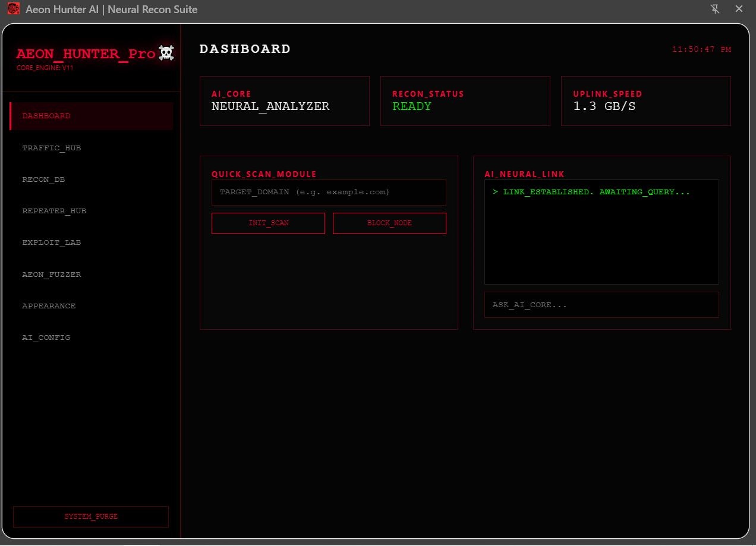
Task: Click the AEON_HUNTER_Pro title text
Action: click(86, 53)
